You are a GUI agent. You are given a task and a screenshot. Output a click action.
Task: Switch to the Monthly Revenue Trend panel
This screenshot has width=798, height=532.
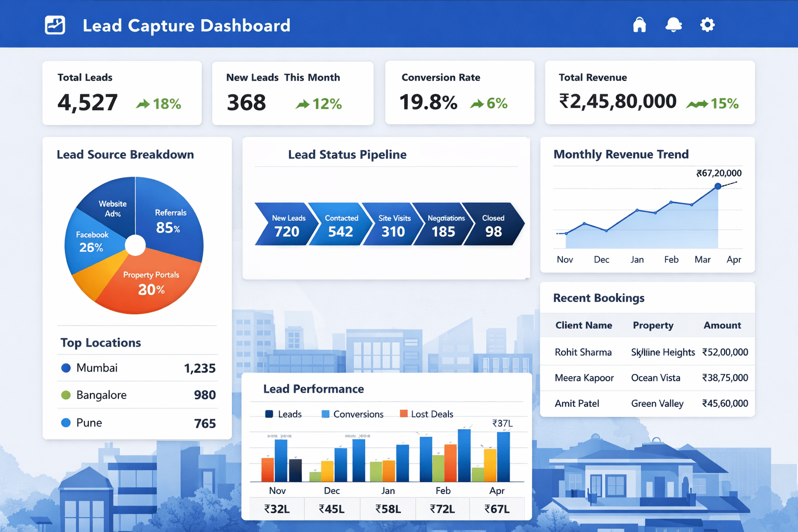[x=621, y=154]
